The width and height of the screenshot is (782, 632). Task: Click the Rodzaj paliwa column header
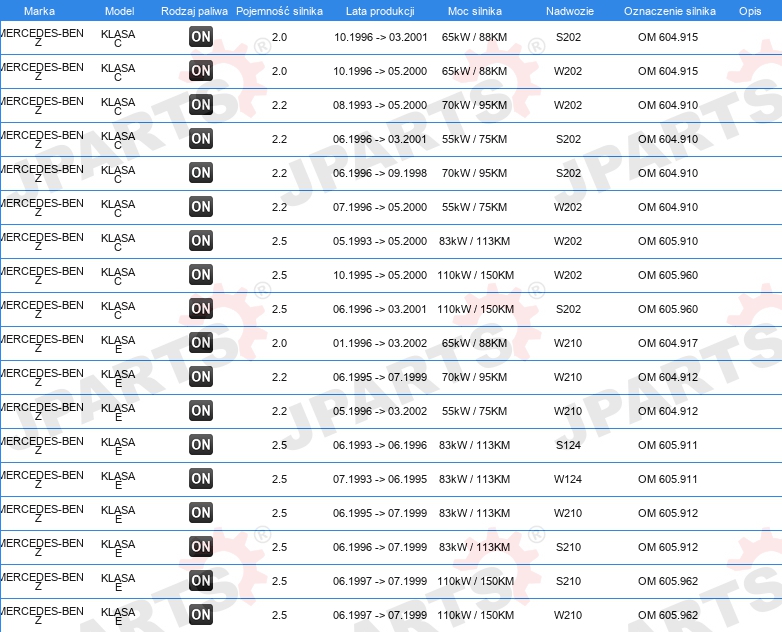[195, 11]
